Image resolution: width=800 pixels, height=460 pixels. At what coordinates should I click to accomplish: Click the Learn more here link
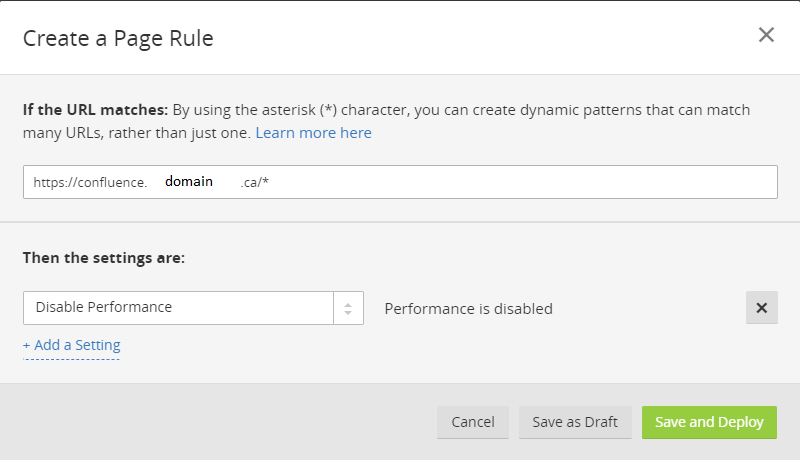click(313, 133)
